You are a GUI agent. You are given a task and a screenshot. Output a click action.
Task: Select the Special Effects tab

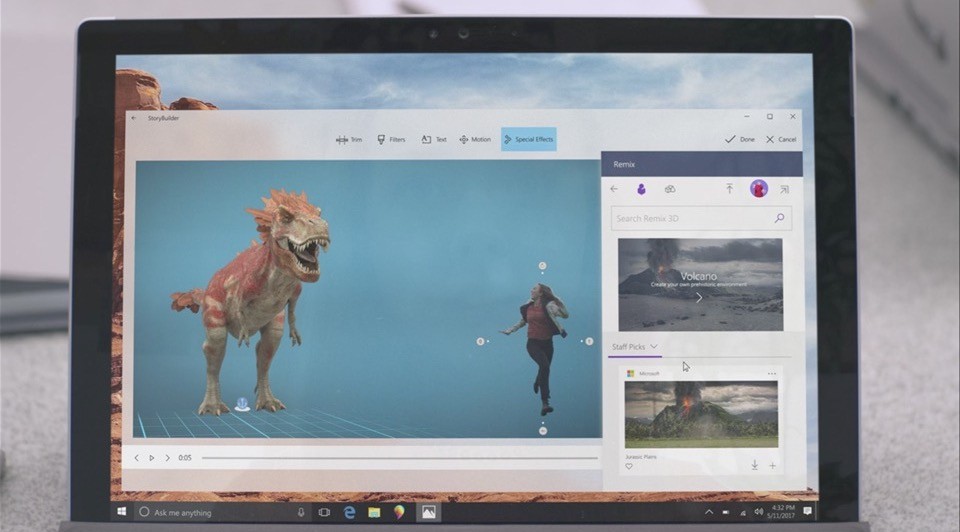click(528, 140)
